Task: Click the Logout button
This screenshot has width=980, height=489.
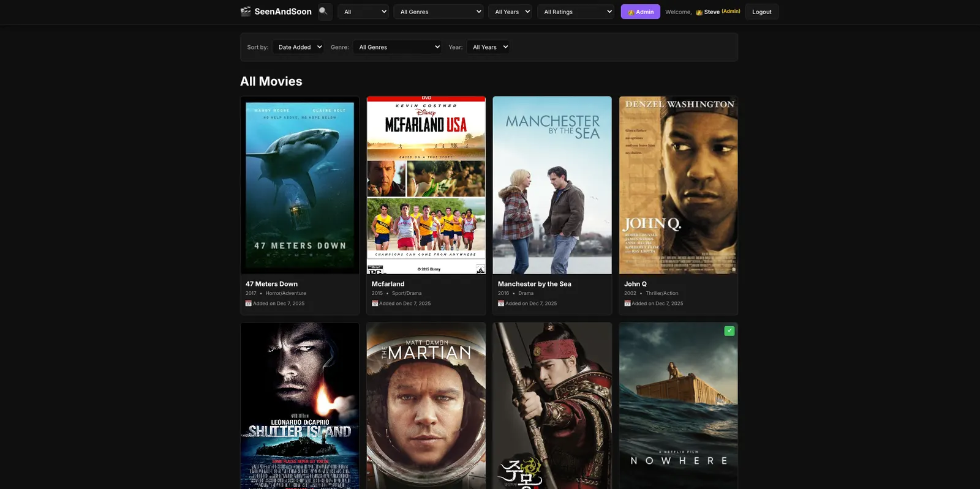Action: coord(761,12)
